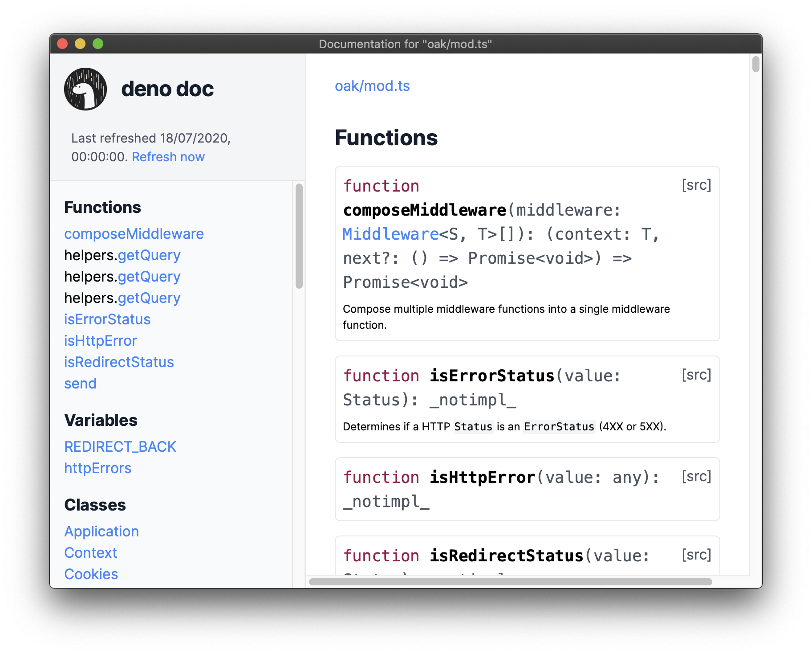Click the deno dinosaur logo
812x654 pixels.
(x=85, y=89)
